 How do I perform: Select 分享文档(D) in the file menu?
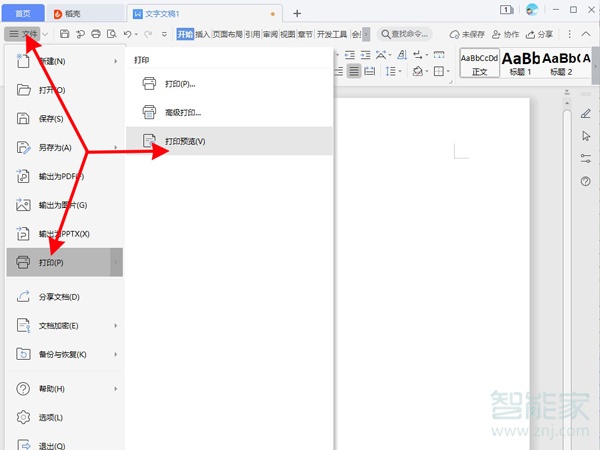tap(65, 297)
